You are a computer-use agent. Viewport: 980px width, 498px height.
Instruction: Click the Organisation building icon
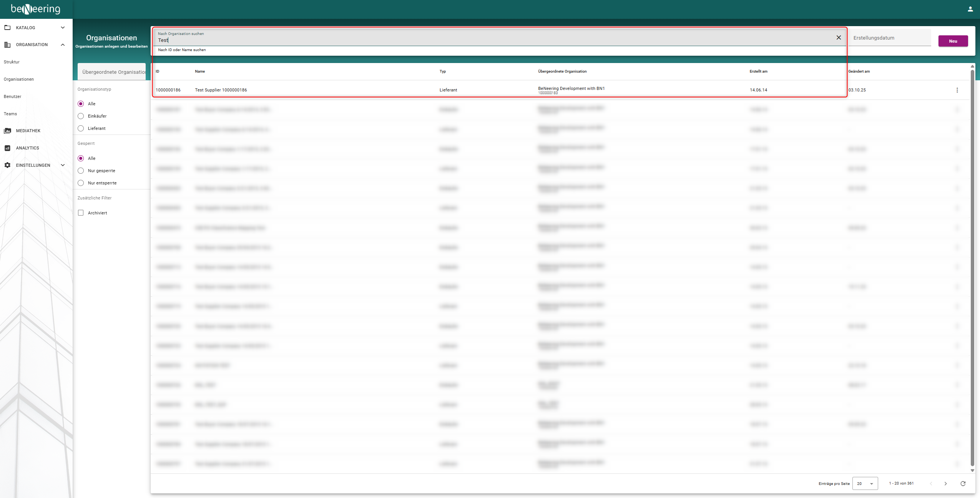(7, 45)
